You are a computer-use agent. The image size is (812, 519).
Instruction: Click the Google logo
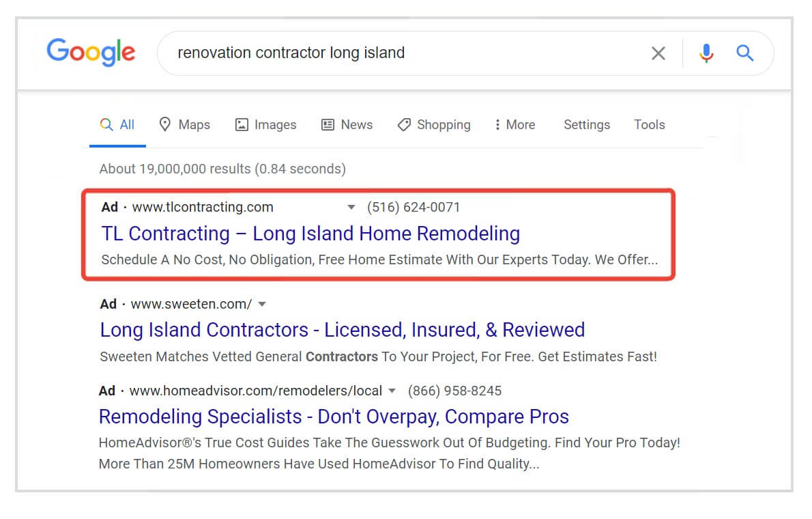[x=91, y=53]
